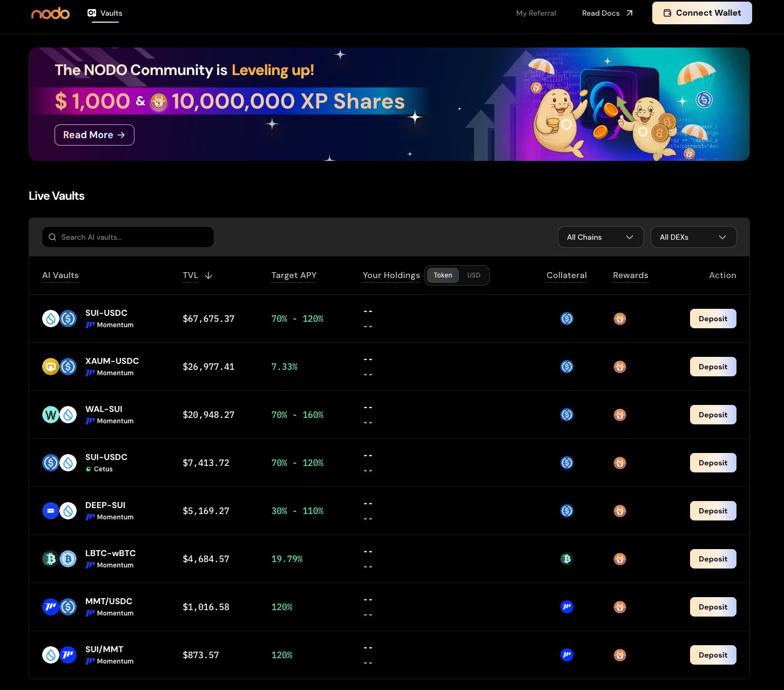Click the AI Vaults column header
Viewport: 784px width, 690px height.
tap(60, 275)
